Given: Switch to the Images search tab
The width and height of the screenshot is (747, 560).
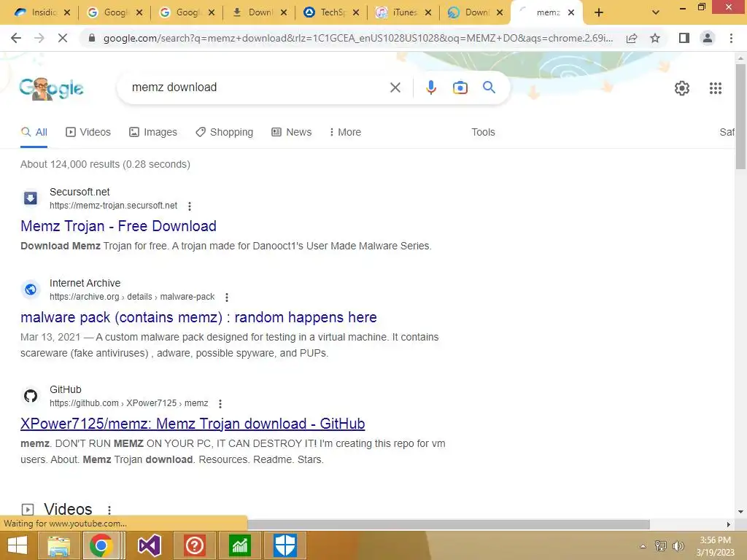Looking at the screenshot, I should click(x=153, y=132).
